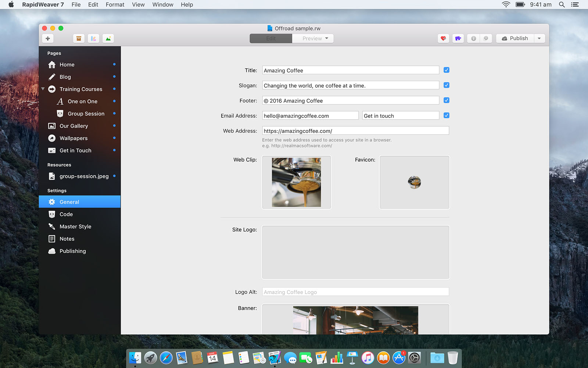Click the Web Address input field
The width and height of the screenshot is (588, 368).
(356, 131)
